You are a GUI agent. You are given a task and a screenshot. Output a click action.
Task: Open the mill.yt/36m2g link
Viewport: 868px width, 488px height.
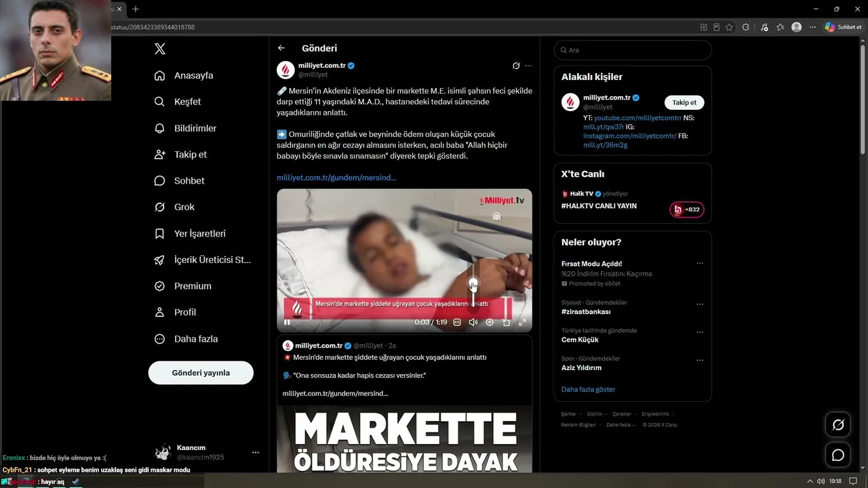pyautogui.click(x=606, y=145)
